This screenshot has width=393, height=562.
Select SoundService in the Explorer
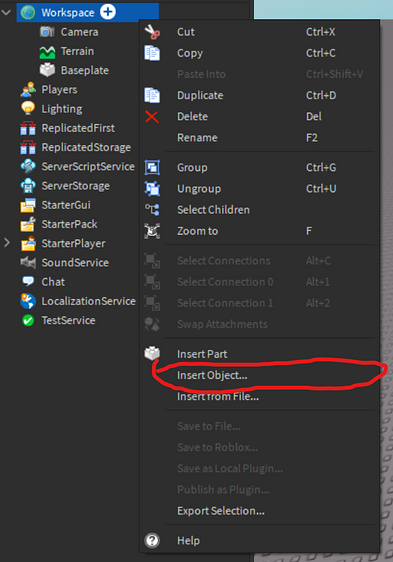click(75, 263)
